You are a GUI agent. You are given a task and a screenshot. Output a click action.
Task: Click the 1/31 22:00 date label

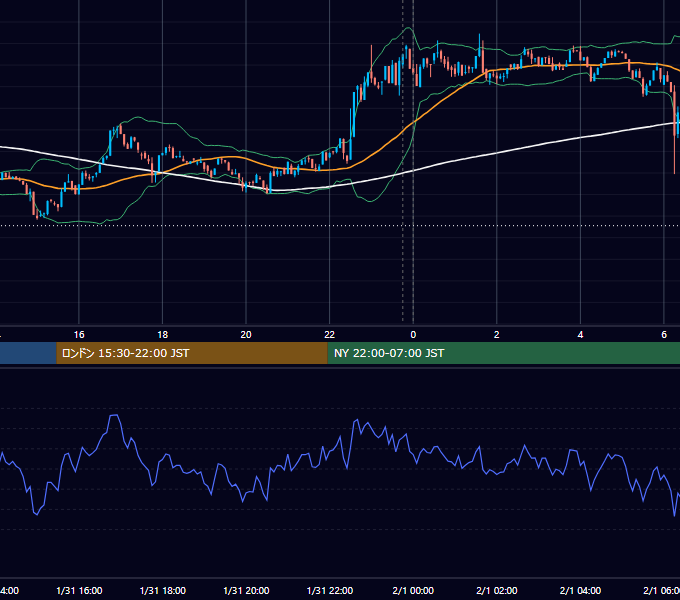click(330, 591)
